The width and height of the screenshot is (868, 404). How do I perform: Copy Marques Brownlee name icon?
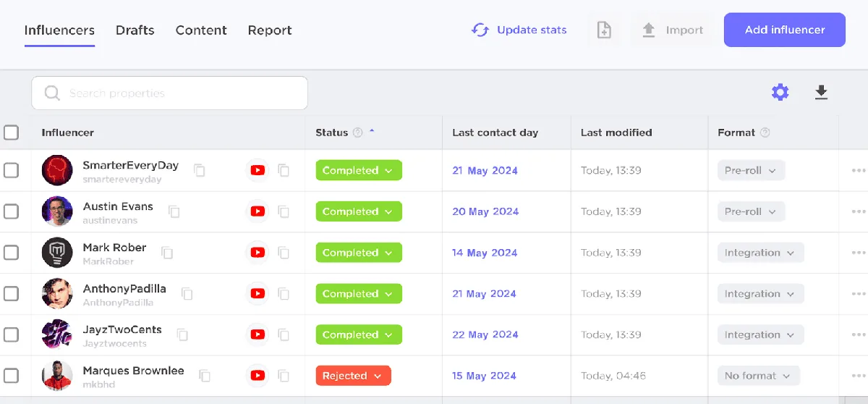(205, 376)
